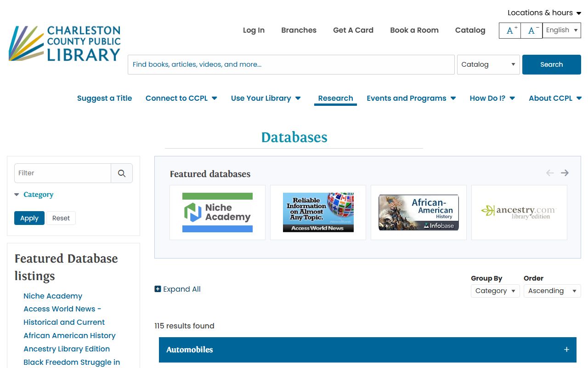
Task: Go to Branches page
Action: [299, 30]
